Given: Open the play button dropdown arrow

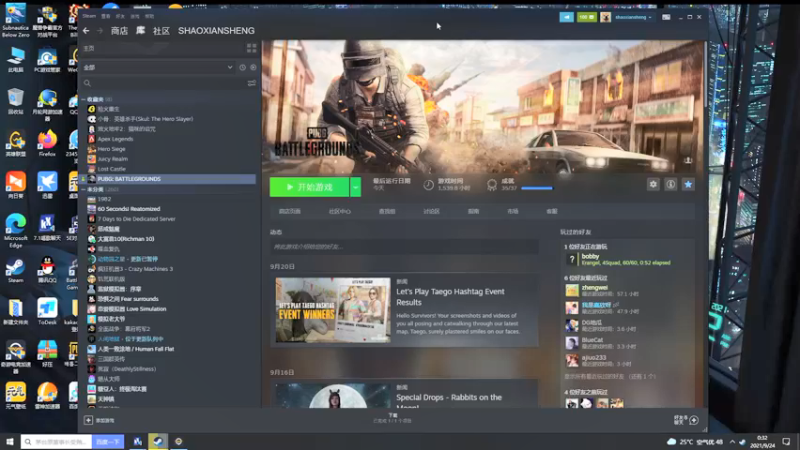Looking at the screenshot, I should point(356,187).
